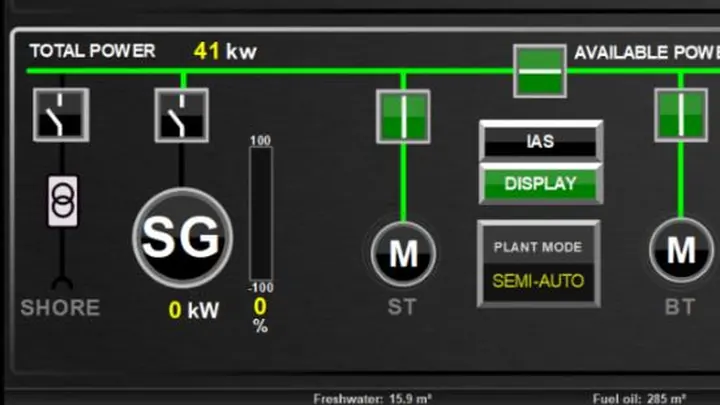Click the SG load percentage bar gauge

click(x=261, y=214)
